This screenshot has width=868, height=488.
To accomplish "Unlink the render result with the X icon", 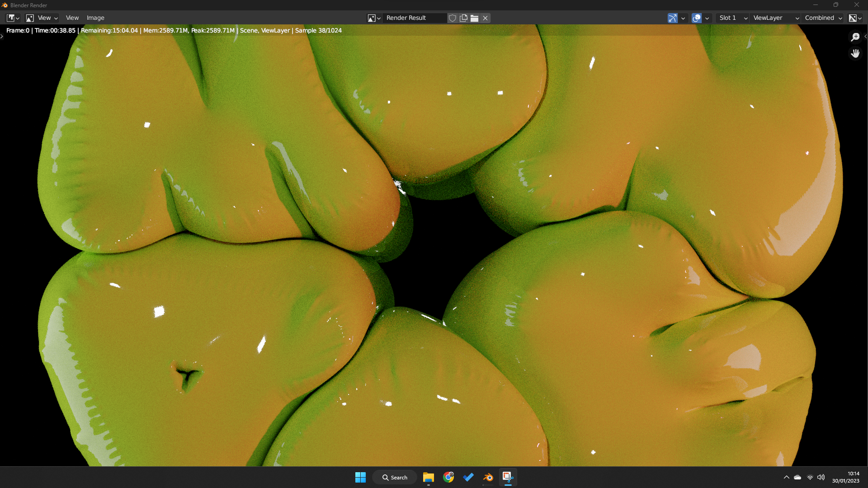I will click(x=485, y=18).
